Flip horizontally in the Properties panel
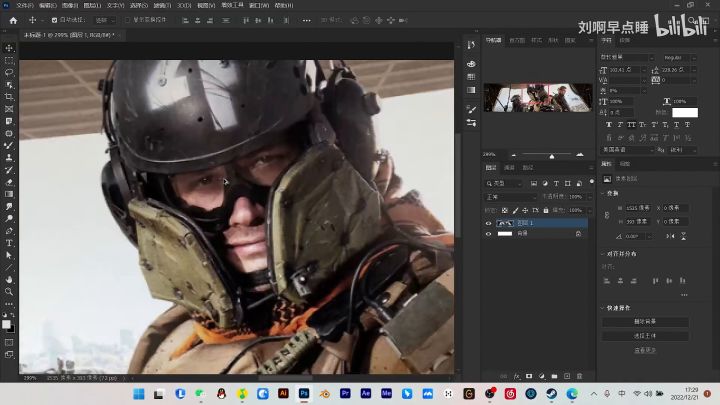 point(670,236)
